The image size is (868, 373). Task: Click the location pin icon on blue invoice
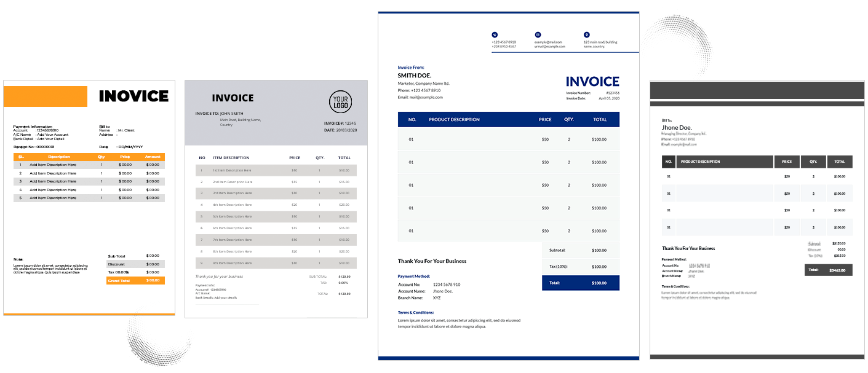point(587,34)
